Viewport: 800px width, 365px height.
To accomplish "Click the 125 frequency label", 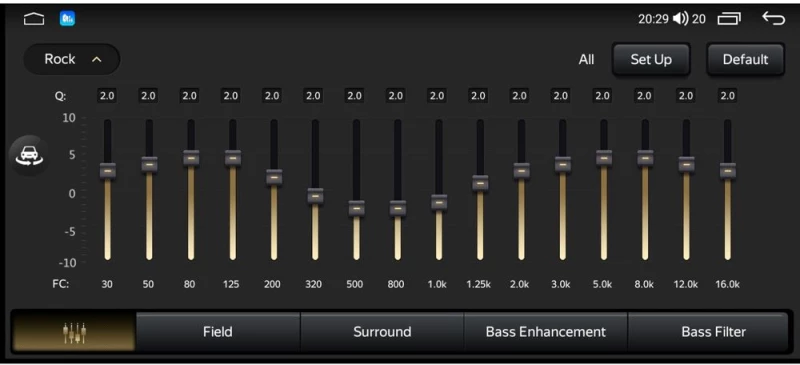I will [231, 284].
